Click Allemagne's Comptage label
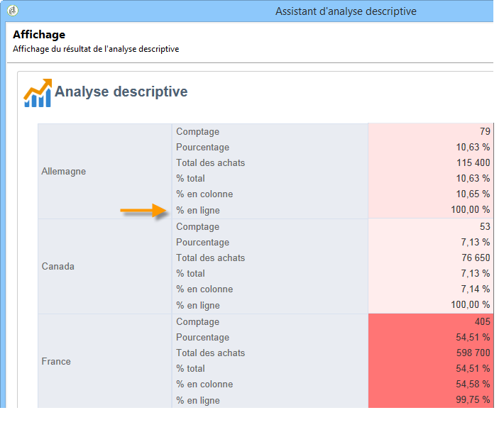This screenshot has width=504, height=437. [x=198, y=131]
